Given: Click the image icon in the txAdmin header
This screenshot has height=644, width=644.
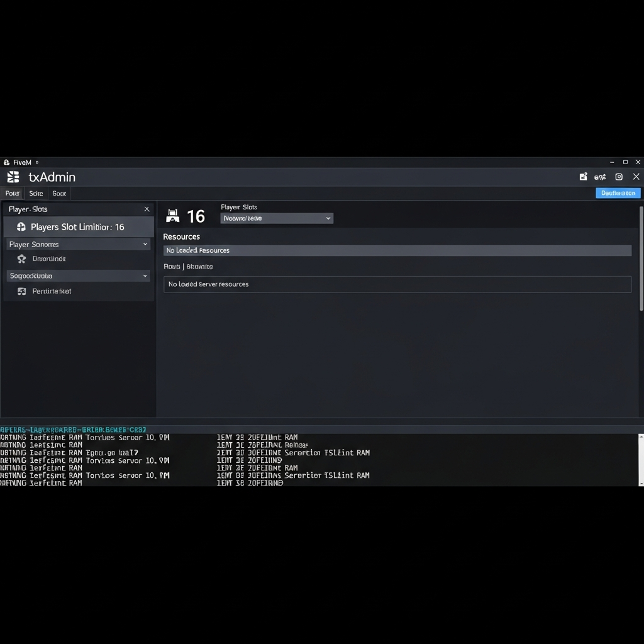Looking at the screenshot, I should (584, 177).
